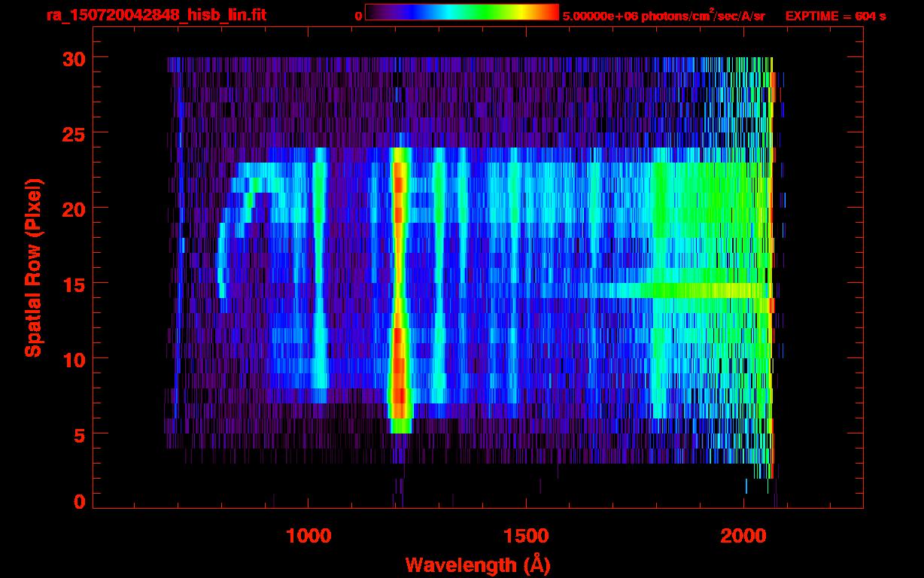Click the file name title ra_150720042848_hisb_lin.fit
924x578 pixels.
pyautogui.click(x=156, y=15)
